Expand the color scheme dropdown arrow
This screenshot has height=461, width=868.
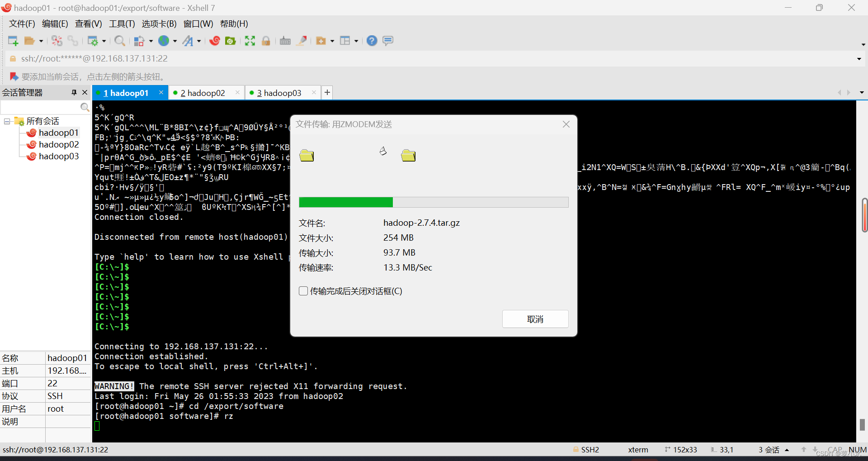coord(151,41)
